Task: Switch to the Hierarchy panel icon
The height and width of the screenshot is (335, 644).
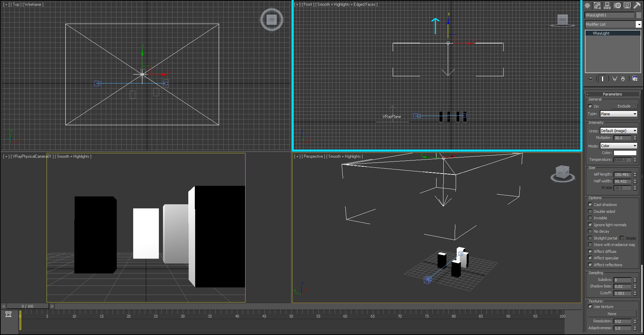Action: pyautogui.click(x=607, y=5)
